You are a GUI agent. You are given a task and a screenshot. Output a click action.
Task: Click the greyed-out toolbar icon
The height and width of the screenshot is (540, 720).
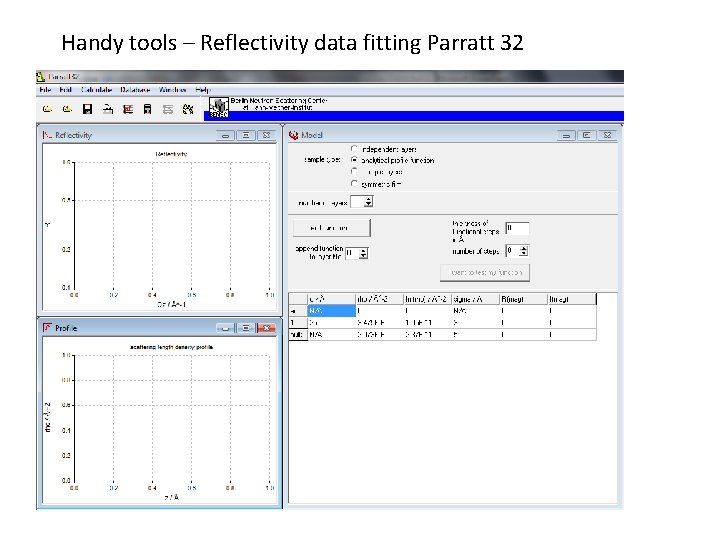168,109
